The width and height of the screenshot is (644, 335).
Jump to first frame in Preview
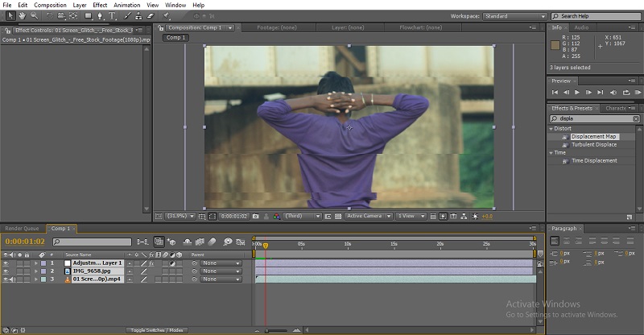(555, 93)
